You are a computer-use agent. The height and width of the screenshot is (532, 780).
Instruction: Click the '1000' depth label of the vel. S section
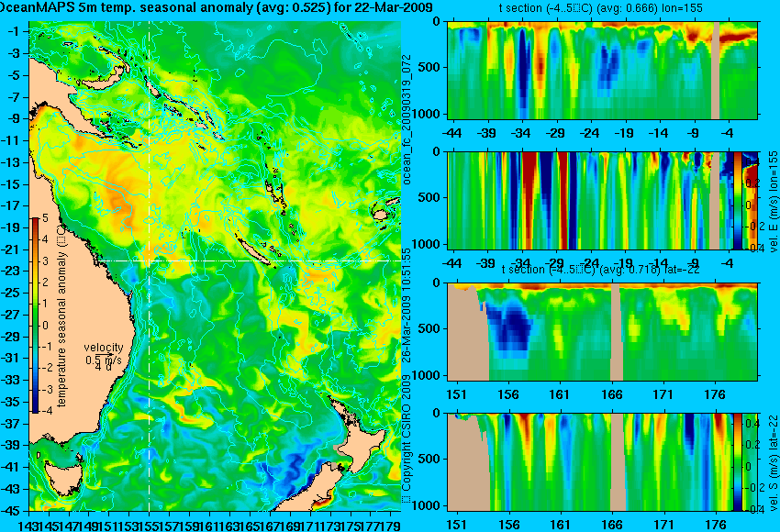tap(427, 505)
